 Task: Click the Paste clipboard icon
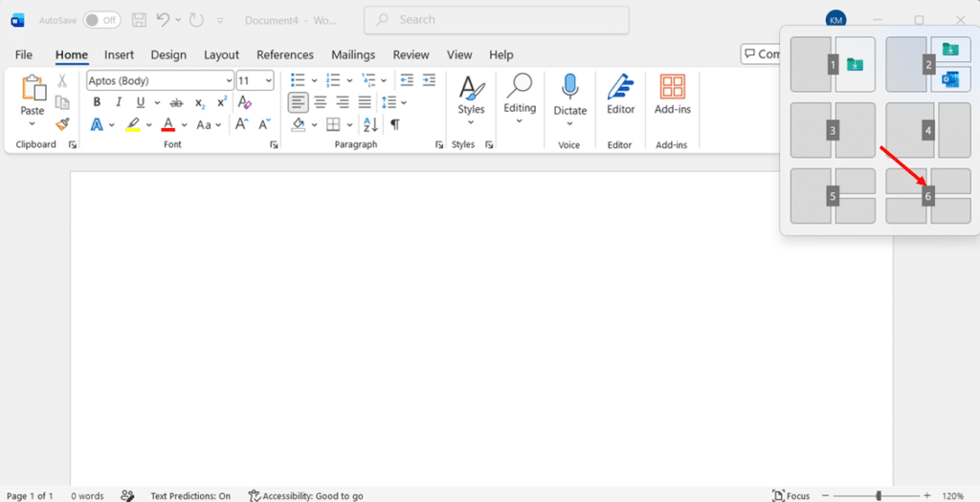pyautogui.click(x=33, y=88)
